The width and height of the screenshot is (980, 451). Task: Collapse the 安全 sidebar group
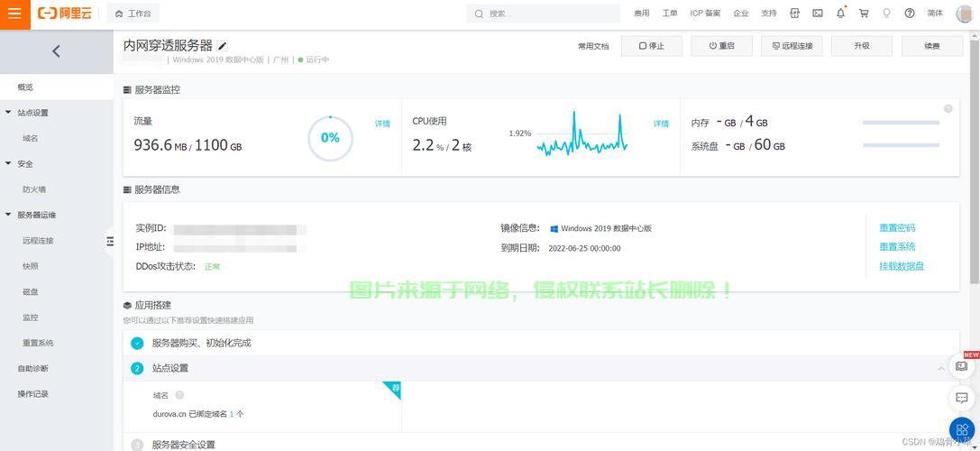point(9,164)
